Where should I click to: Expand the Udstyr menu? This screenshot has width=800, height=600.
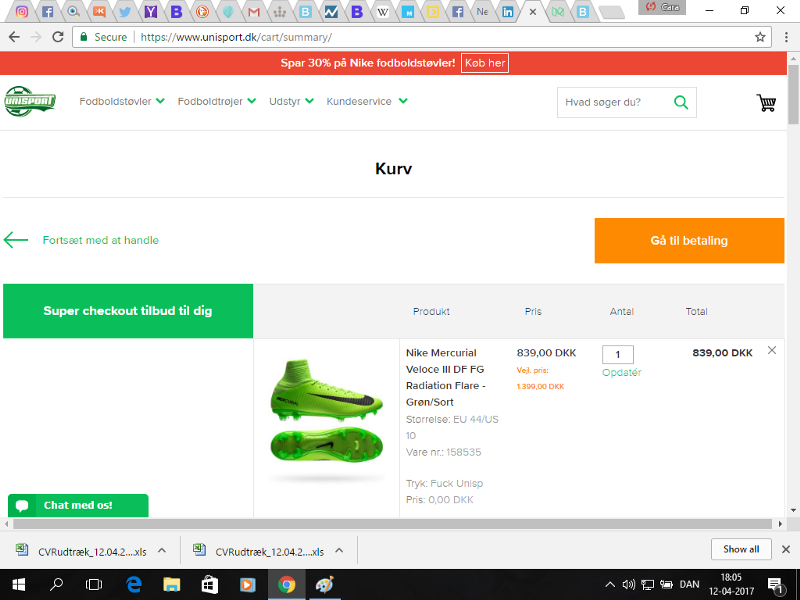[x=291, y=101]
